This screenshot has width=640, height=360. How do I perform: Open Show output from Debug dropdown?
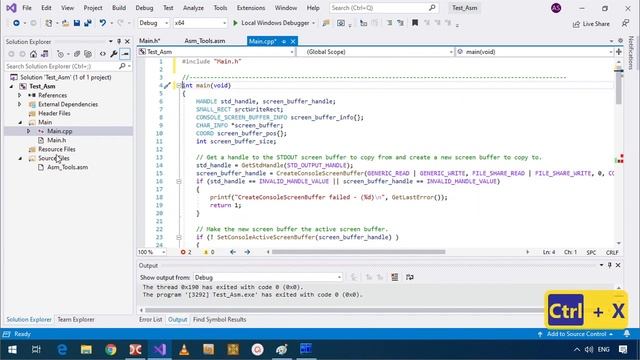(268, 278)
